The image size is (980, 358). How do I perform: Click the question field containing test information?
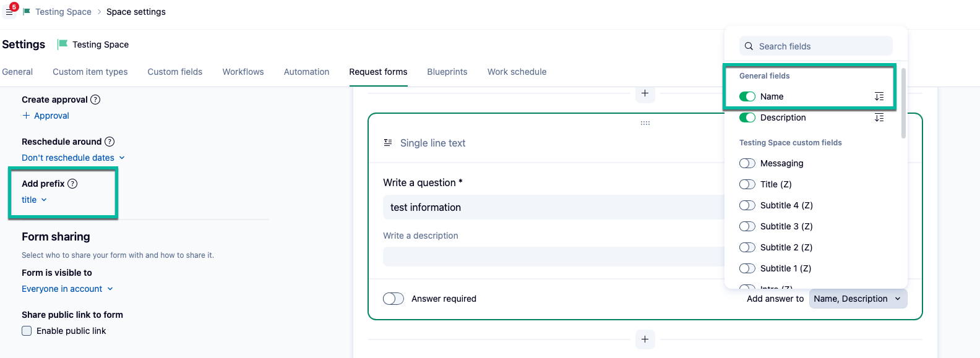point(554,207)
